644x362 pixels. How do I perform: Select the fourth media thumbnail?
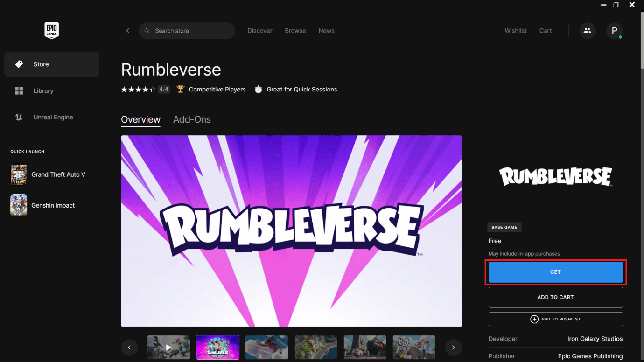316,348
